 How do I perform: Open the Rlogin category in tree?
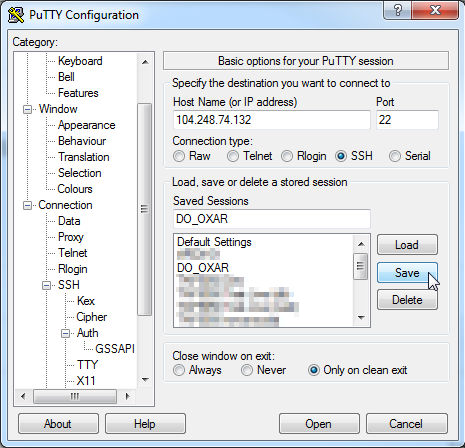[72, 269]
